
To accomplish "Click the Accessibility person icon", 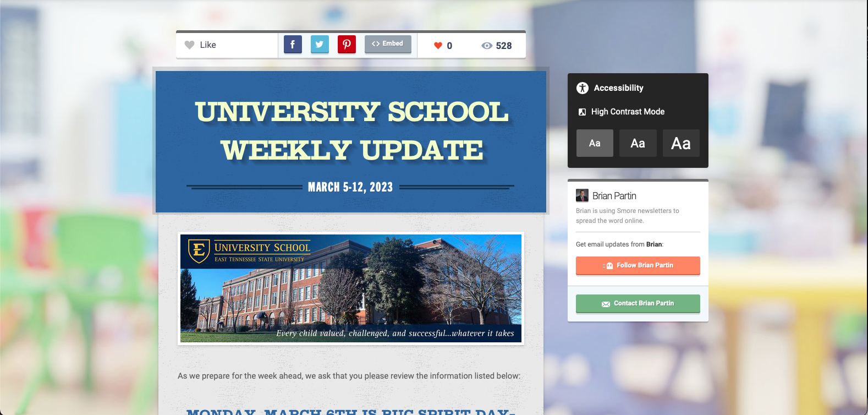I will pyautogui.click(x=583, y=88).
